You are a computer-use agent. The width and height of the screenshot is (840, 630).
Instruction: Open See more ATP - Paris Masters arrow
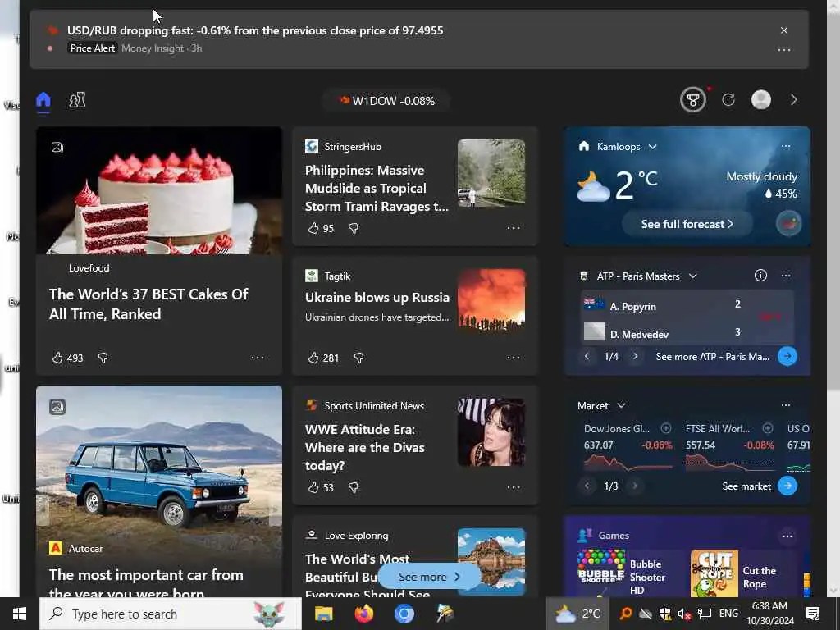[787, 356]
